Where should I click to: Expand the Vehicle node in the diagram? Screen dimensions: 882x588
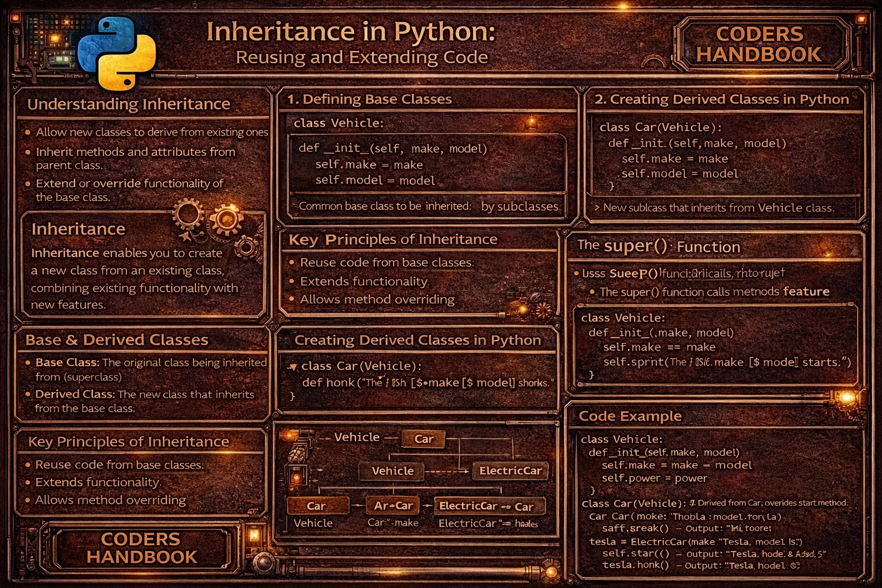[x=393, y=471]
